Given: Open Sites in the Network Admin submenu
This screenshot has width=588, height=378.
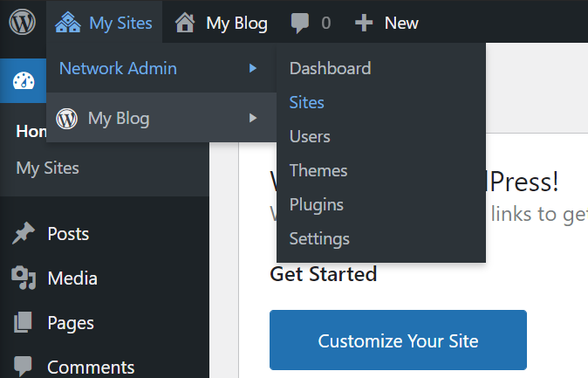Looking at the screenshot, I should pos(306,102).
